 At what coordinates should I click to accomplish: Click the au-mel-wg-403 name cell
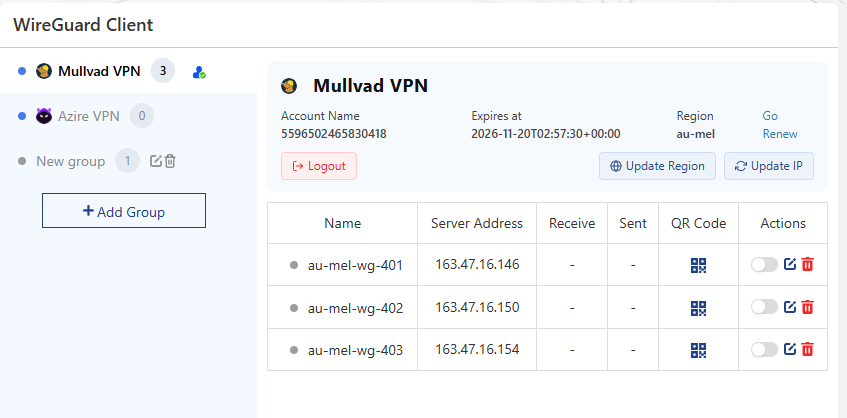tap(342, 349)
